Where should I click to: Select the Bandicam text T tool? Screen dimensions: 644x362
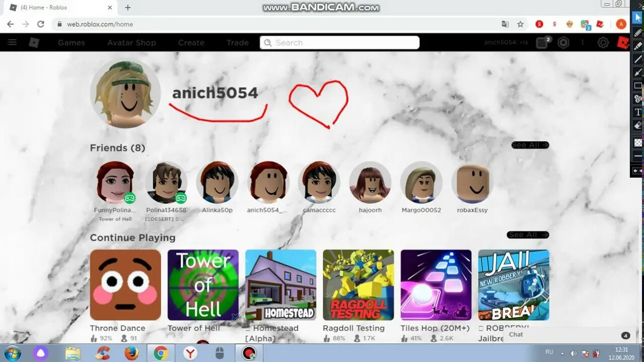[x=637, y=112]
